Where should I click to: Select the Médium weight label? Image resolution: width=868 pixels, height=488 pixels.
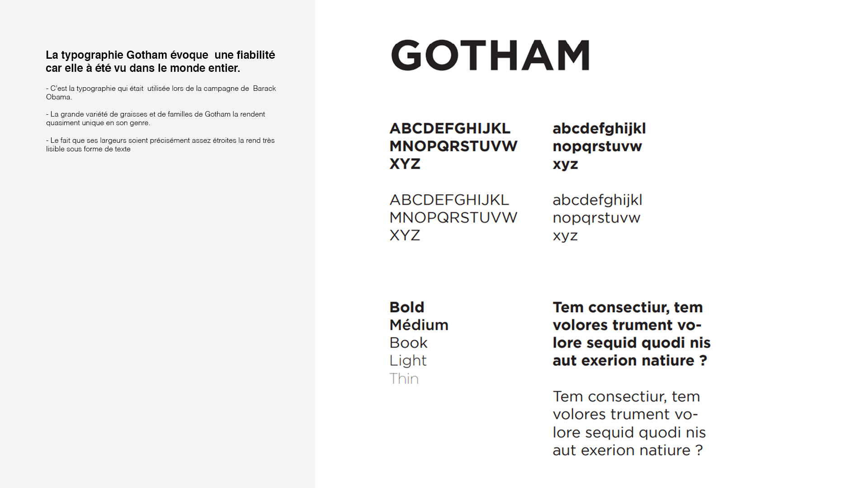(x=419, y=325)
